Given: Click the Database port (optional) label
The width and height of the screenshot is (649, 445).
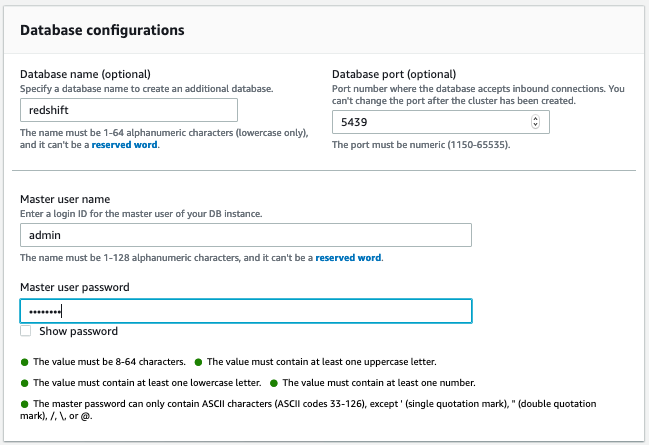Looking at the screenshot, I should point(394,74).
